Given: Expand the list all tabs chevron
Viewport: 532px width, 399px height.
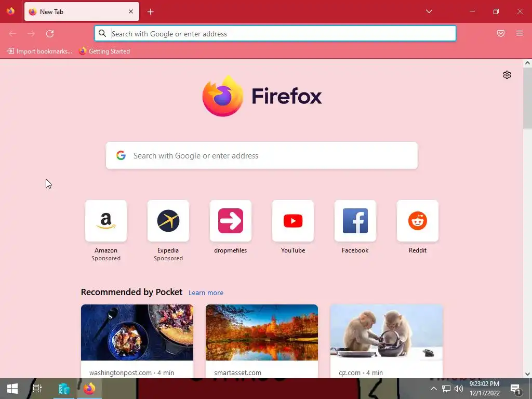Looking at the screenshot, I should click(429, 11).
